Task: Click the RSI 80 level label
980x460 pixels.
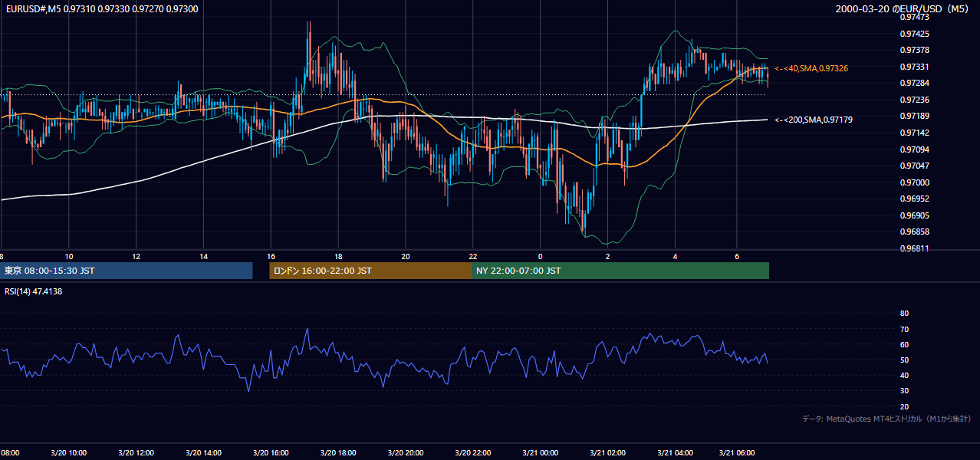Action: (x=904, y=314)
